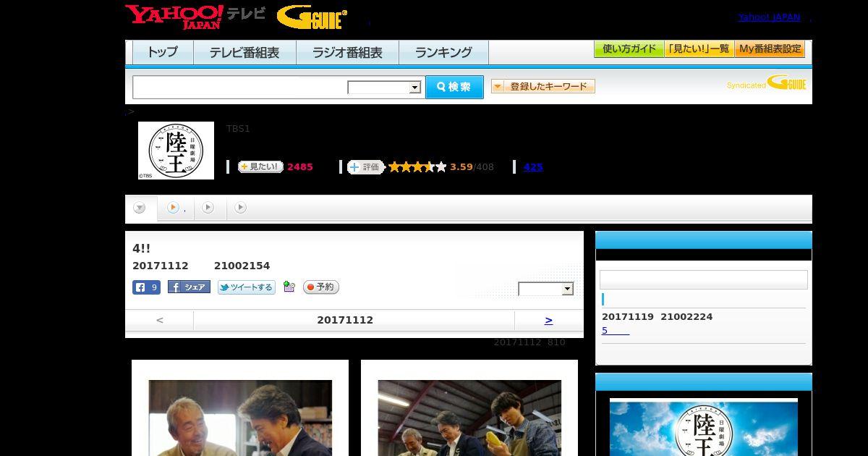Click into the search text field
868x456 pixels.
tap(239, 87)
